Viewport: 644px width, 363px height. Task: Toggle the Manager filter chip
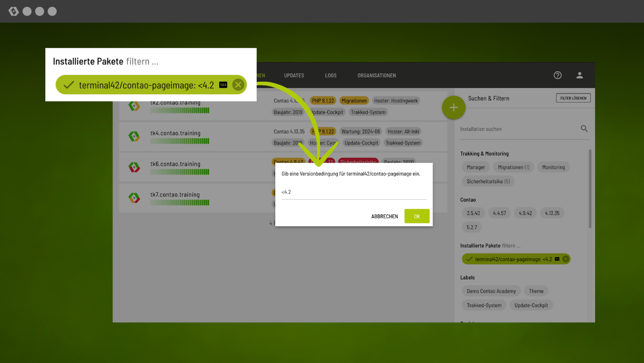point(476,167)
